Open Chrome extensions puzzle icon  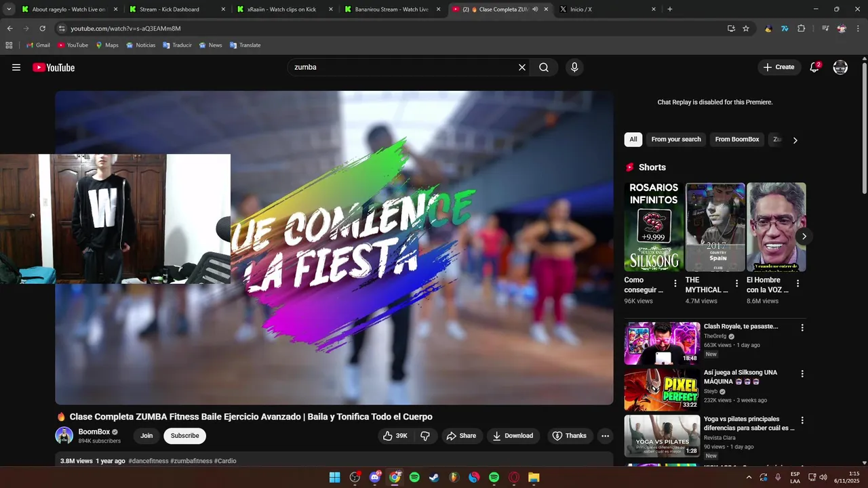click(x=802, y=28)
